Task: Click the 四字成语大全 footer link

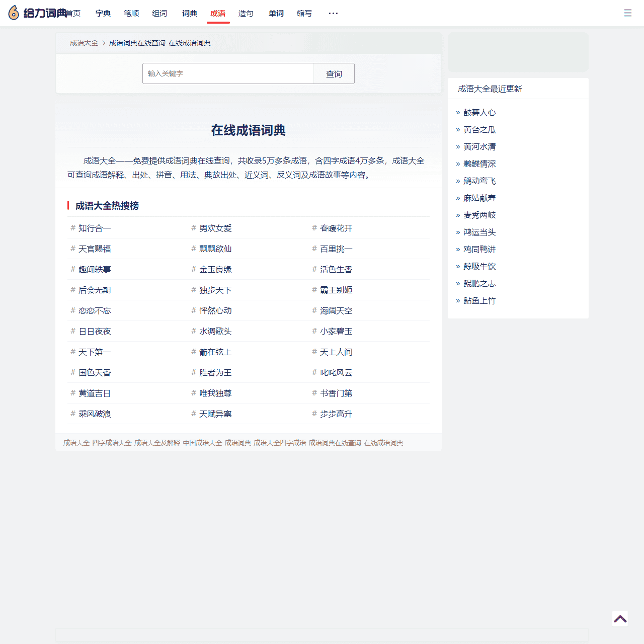Action: tap(111, 442)
